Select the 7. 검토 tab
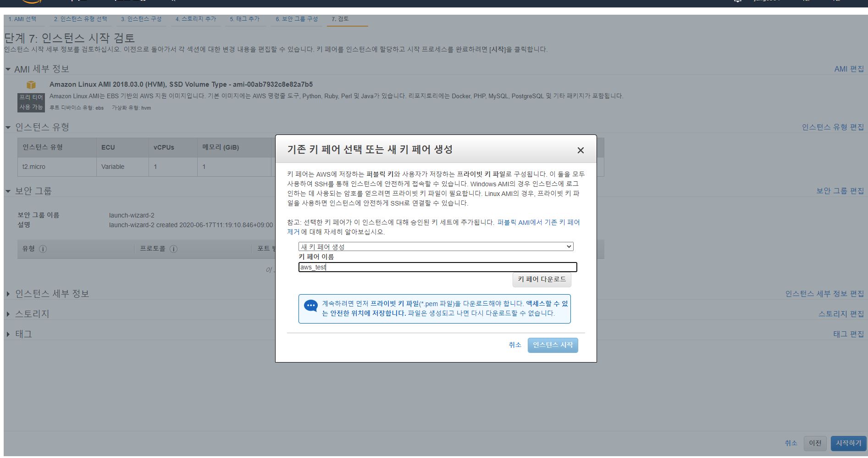The image size is (868, 458). point(340,19)
